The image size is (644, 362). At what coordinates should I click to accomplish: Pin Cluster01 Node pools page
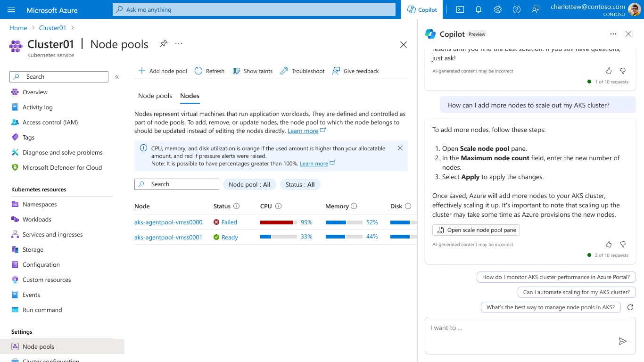click(x=164, y=44)
